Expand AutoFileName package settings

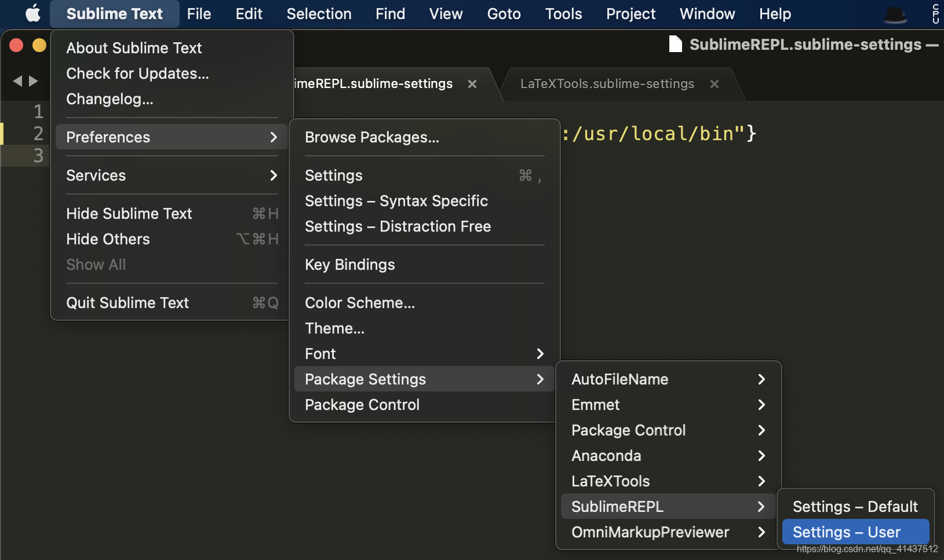coord(669,379)
